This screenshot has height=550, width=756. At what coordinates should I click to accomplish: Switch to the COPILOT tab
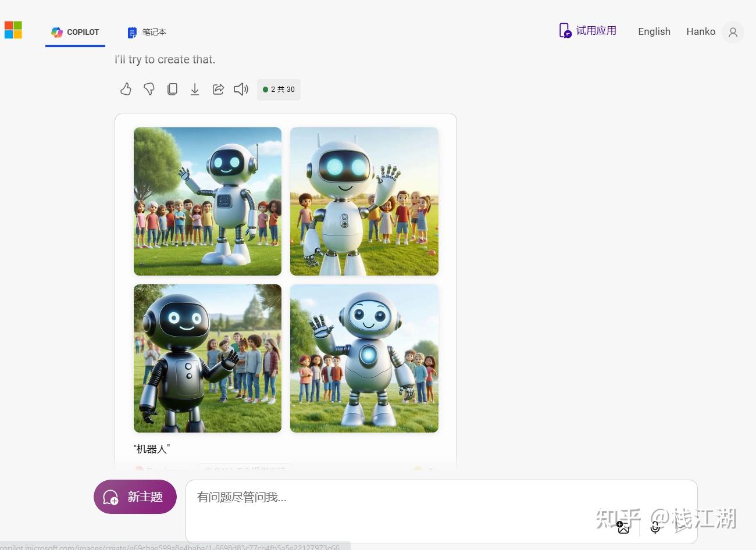[75, 32]
